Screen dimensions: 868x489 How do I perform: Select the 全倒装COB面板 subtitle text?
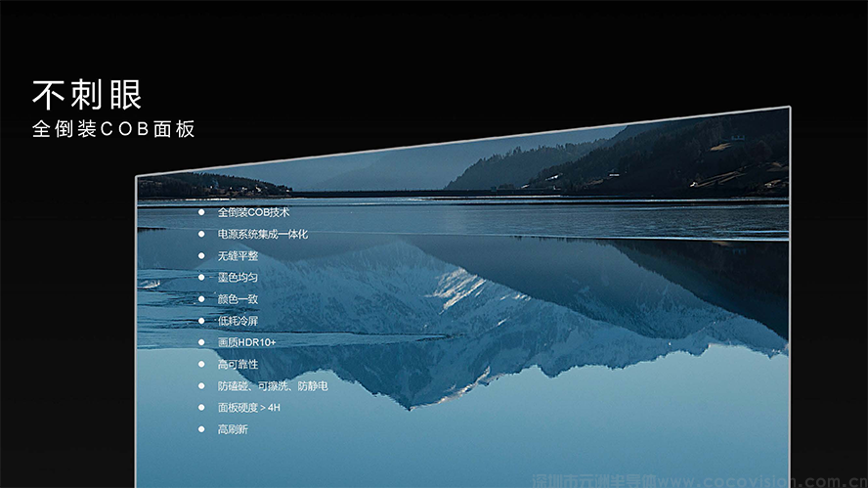(113, 129)
